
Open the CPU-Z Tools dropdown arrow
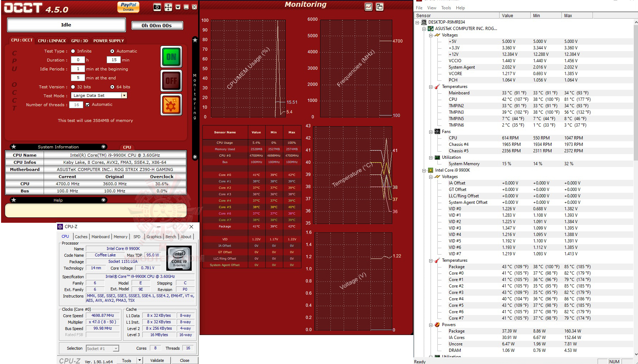pyautogui.click(x=140, y=360)
